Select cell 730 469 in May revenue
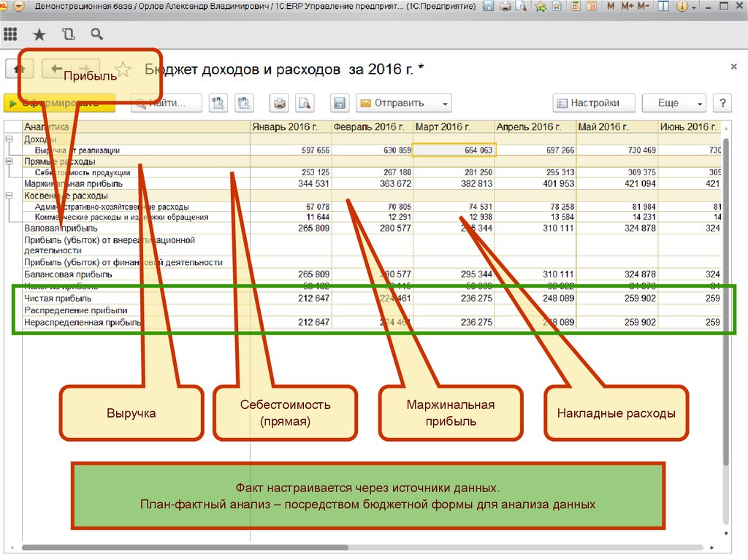 tap(617, 150)
